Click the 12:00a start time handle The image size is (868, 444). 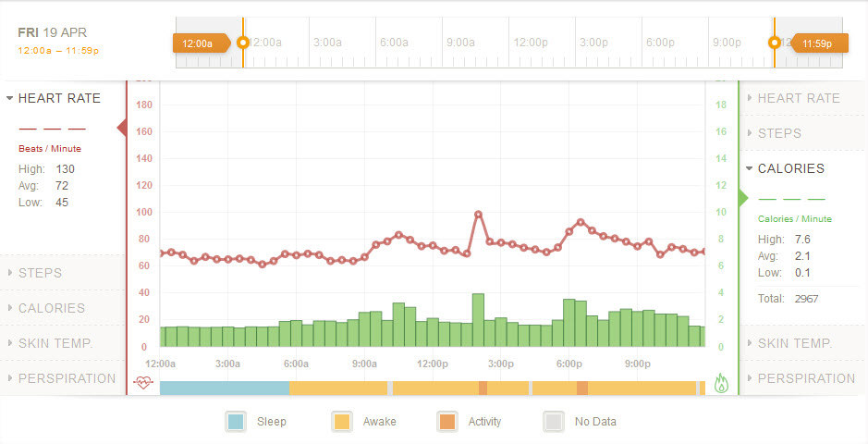pyautogui.click(x=198, y=43)
